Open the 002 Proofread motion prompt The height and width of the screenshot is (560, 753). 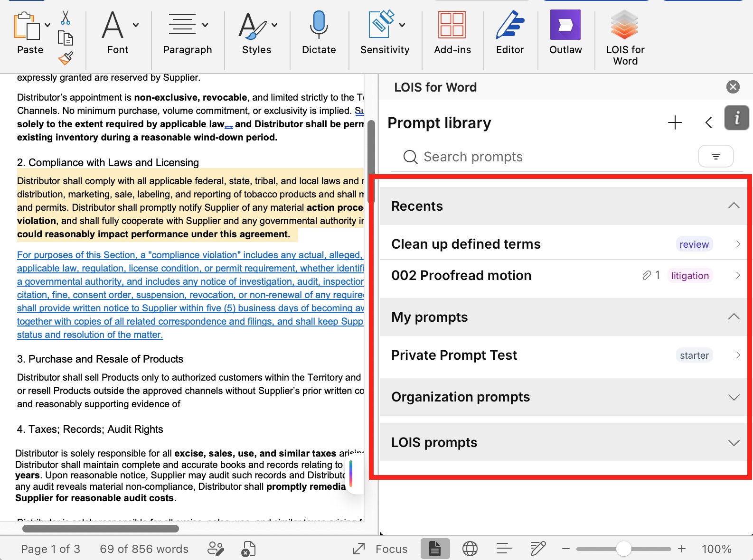[565, 275]
